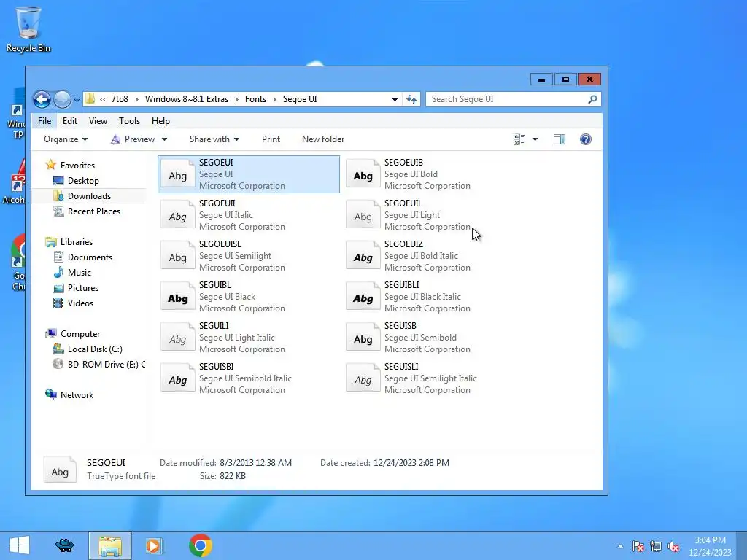This screenshot has height=560, width=747.
Task: Open Explorer help question mark
Action: pyautogui.click(x=586, y=139)
